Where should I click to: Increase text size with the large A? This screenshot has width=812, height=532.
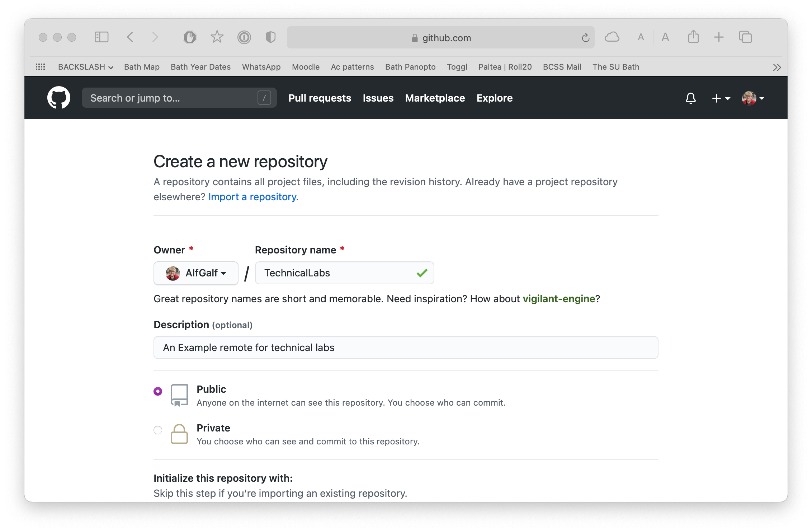click(665, 37)
